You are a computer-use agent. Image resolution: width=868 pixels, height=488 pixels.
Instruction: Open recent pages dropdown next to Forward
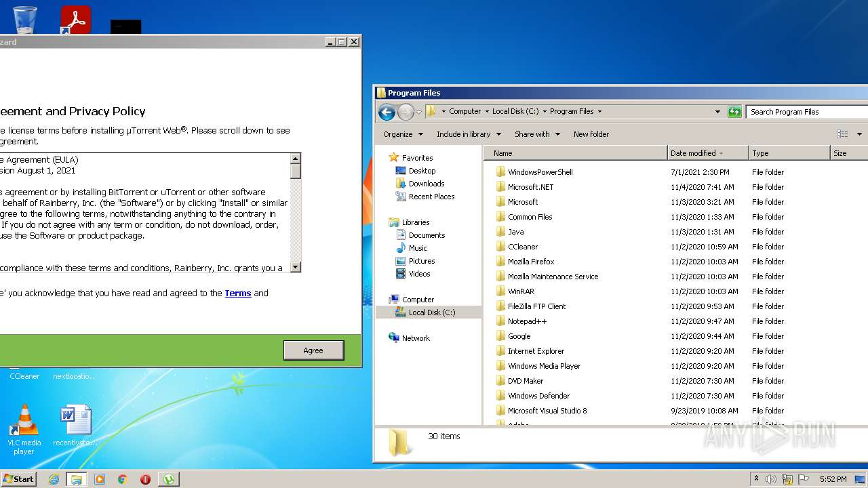[419, 113]
